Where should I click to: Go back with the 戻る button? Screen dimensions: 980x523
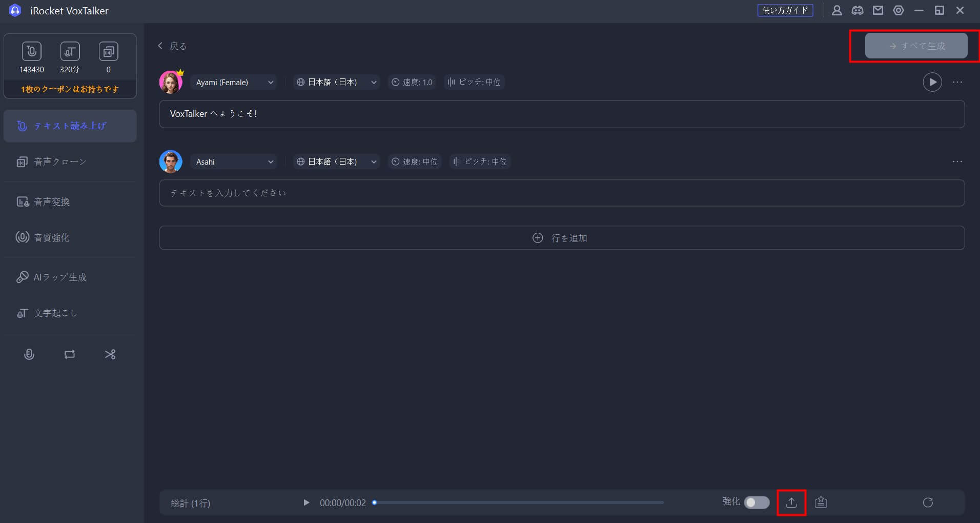point(172,46)
